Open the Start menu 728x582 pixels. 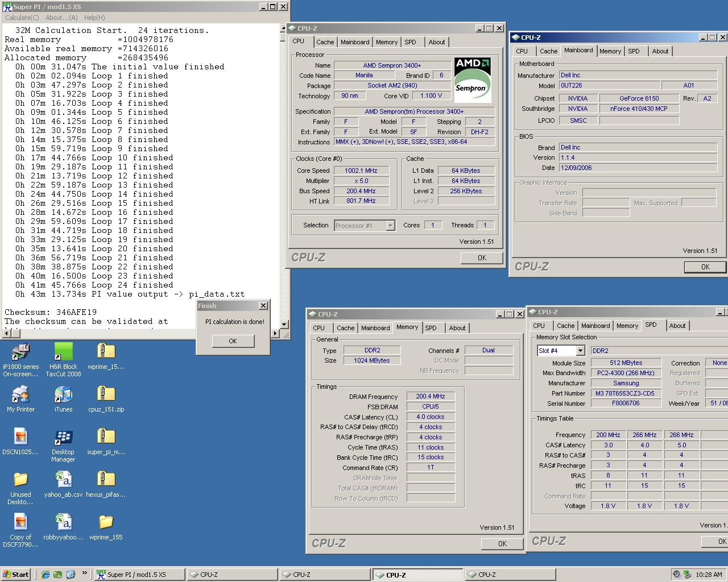(16, 575)
